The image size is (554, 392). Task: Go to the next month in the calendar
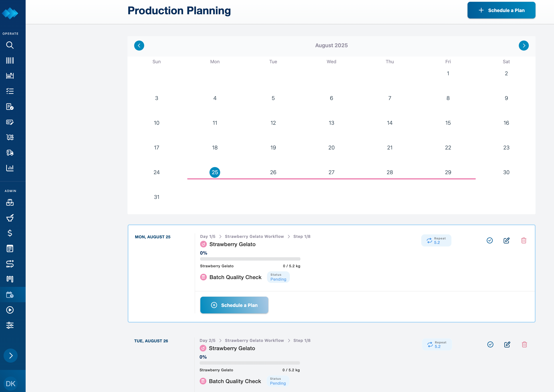(x=523, y=46)
